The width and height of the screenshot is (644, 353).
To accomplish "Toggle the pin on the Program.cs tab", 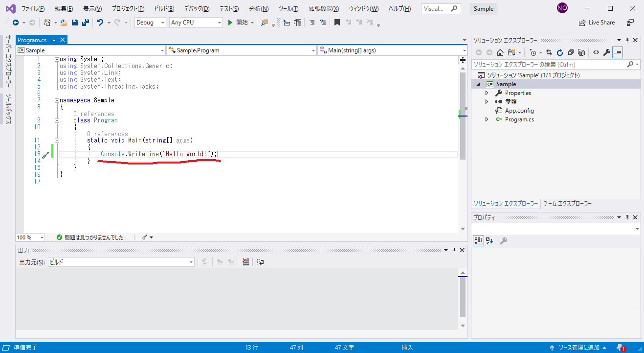I will click(54, 40).
